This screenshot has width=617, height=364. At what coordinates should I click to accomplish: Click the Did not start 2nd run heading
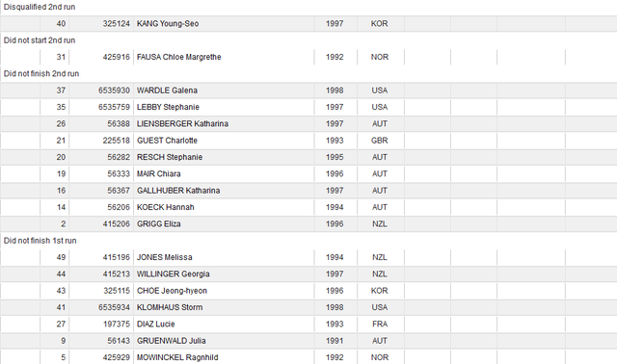(x=40, y=40)
